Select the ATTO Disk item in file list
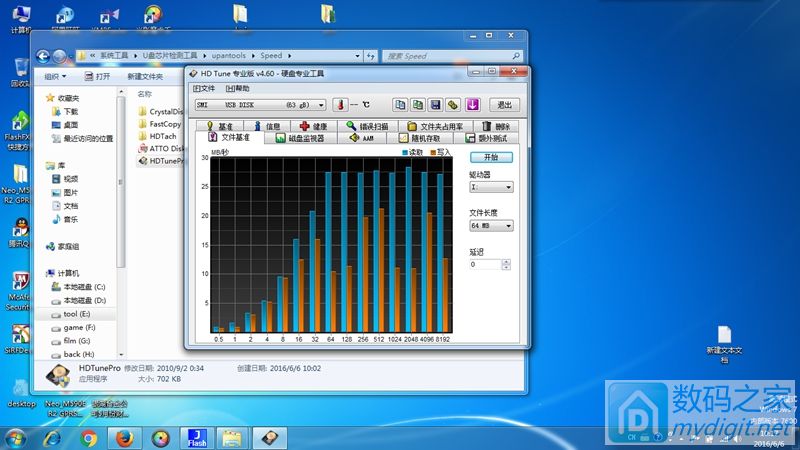Screen dimensions: 800x450 (x=161, y=148)
